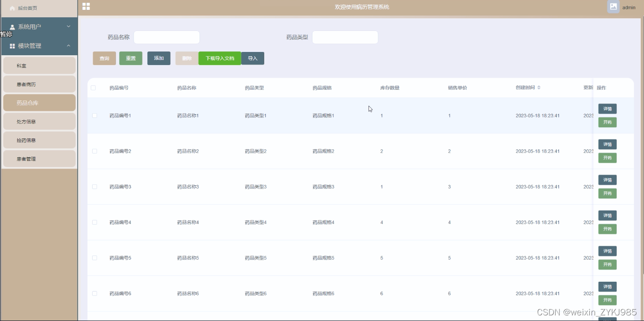The width and height of the screenshot is (644, 321).
Task: Click the 药品规格3 cell
Action: (x=324, y=187)
